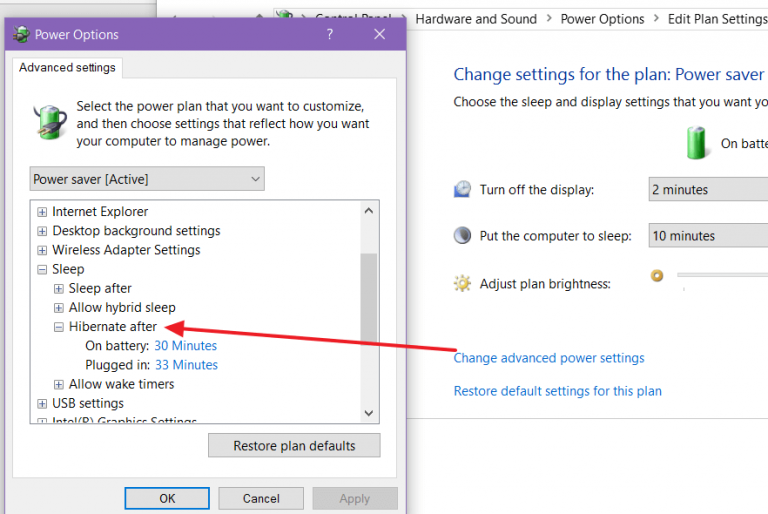This screenshot has width=768, height=514.
Task: Click the brightness sun icon
Action: tap(462, 284)
